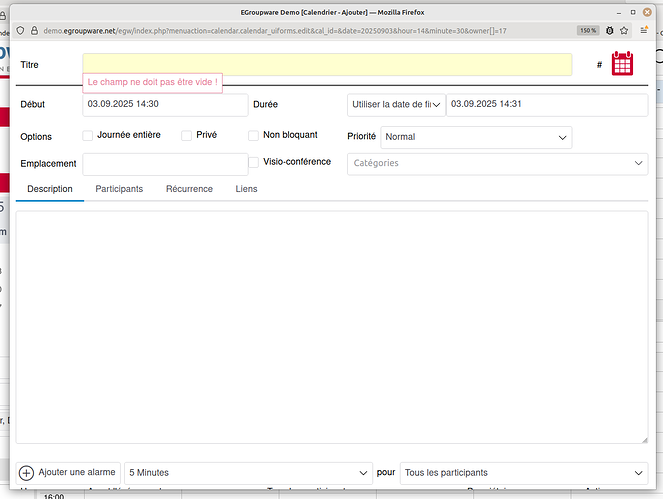Check the Privé option
This screenshot has height=499, width=663.
pos(187,135)
